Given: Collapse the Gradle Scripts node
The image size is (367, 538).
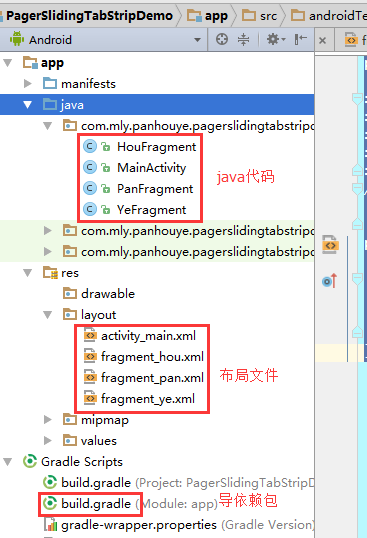Looking at the screenshot, I should 8,462.
